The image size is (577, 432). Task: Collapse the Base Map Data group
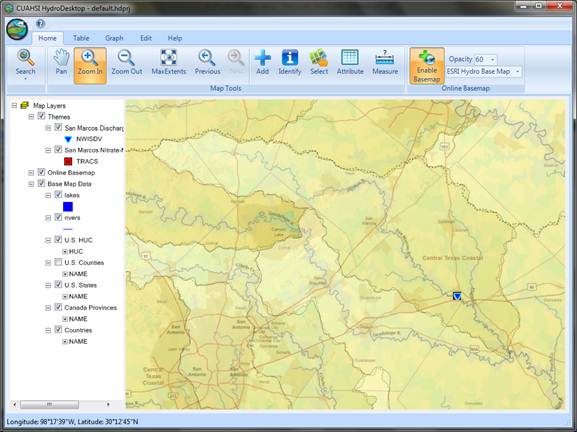coord(31,184)
